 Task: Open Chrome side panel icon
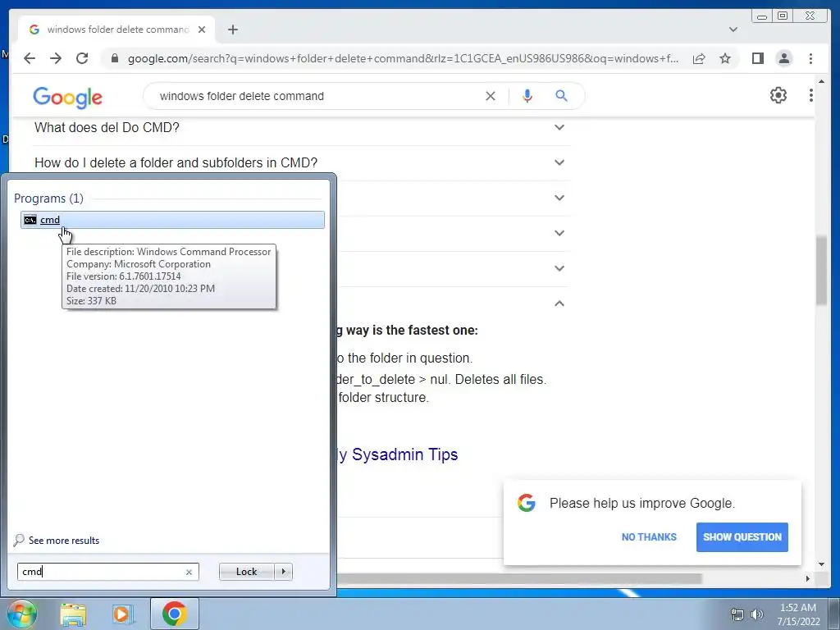(x=757, y=58)
